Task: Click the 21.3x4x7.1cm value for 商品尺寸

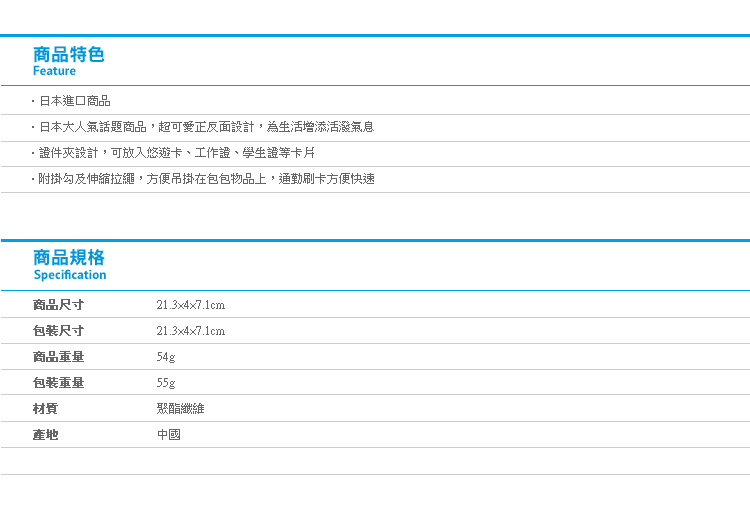Action: click(190, 305)
